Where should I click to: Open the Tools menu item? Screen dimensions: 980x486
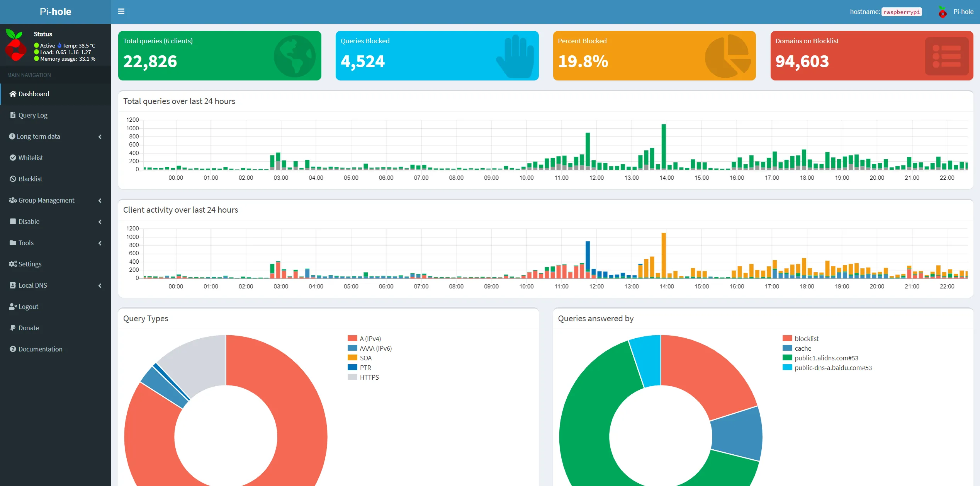pos(26,242)
